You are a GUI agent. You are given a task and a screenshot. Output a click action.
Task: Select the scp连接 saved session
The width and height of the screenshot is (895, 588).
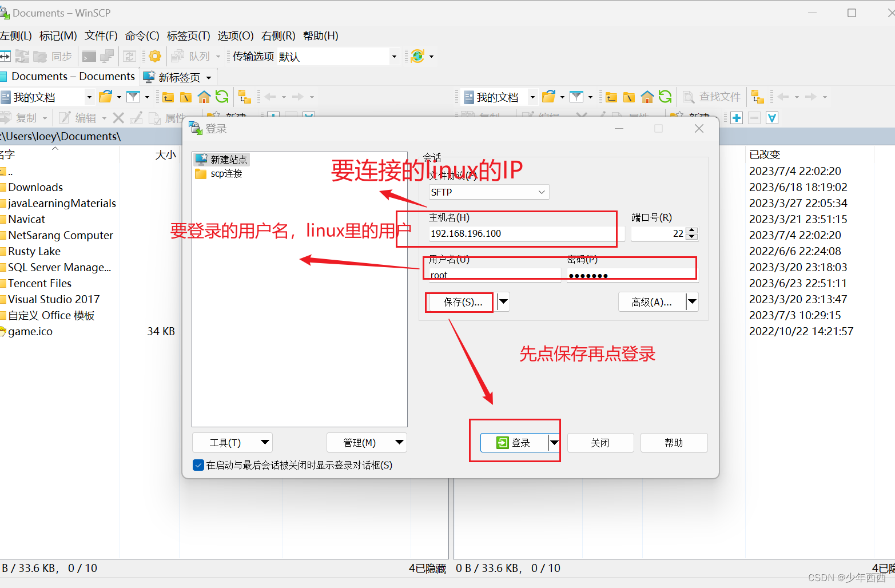(x=224, y=173)
